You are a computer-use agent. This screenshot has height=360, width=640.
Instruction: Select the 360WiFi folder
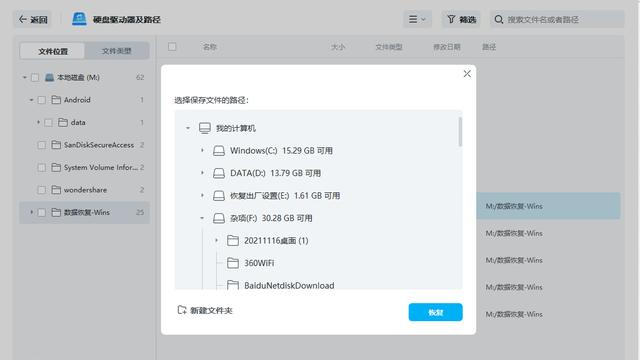pyautogui.click(x=259, y=263)
